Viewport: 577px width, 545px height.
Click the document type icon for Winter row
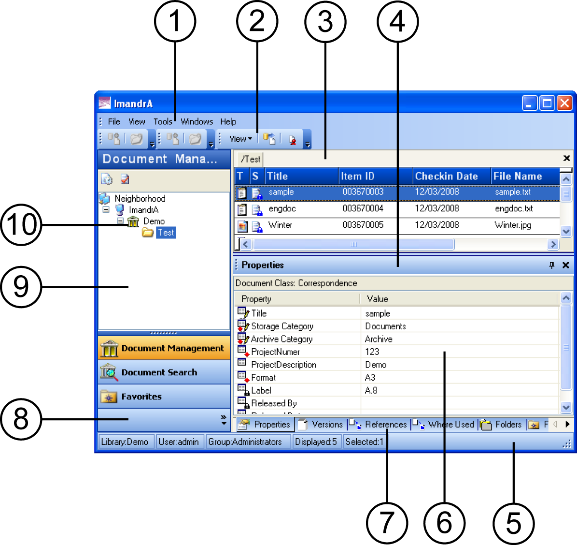point(242,226)
